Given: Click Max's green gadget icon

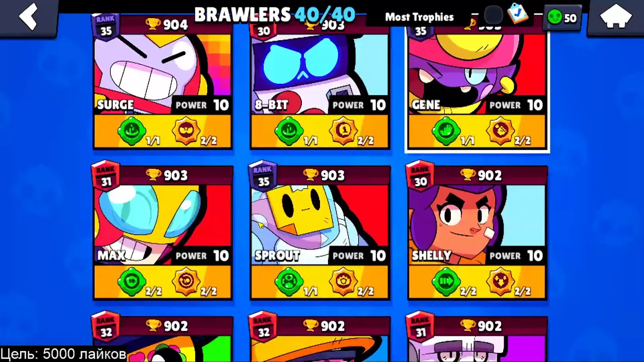Looking at the screenshot, I should [132, 282].
